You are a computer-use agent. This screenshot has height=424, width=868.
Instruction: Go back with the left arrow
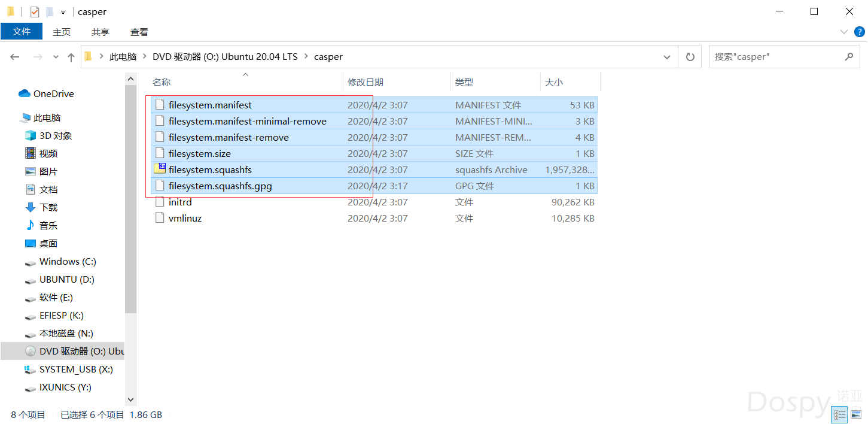tap(15, 57)
